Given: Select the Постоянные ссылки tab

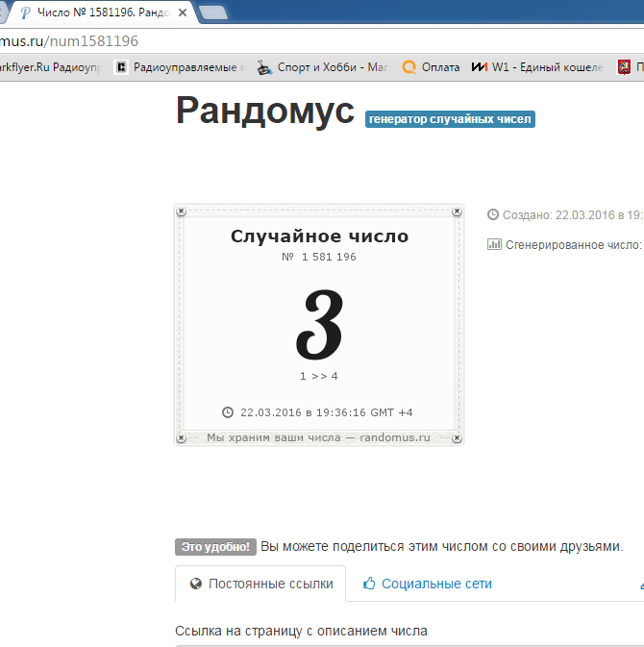Looking at the screenshot, I should (x=261, y=584).
